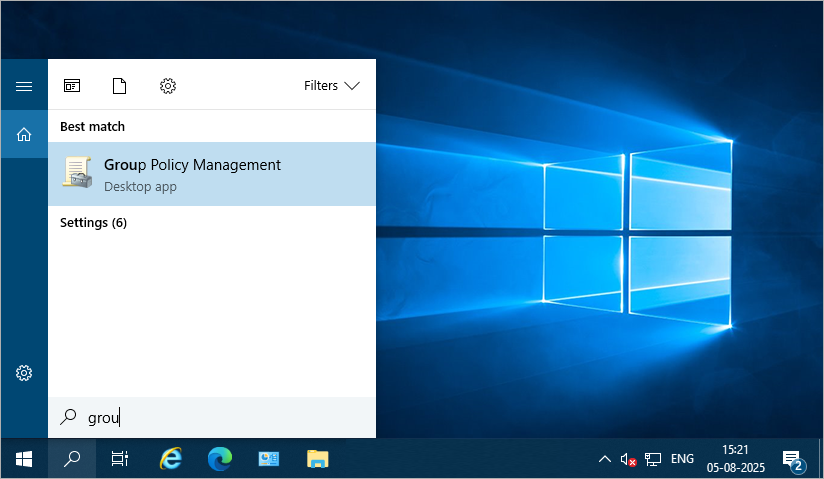The width and height of the screenshot is (824, 479).
Task: Open the Action Center notifications icon
Action: 792,459
